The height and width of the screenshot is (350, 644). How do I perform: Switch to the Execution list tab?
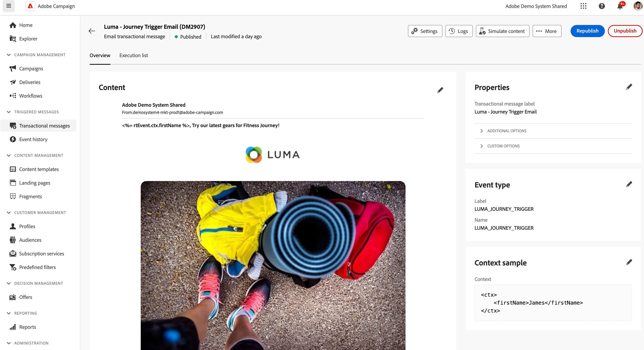tap(134, 55)
